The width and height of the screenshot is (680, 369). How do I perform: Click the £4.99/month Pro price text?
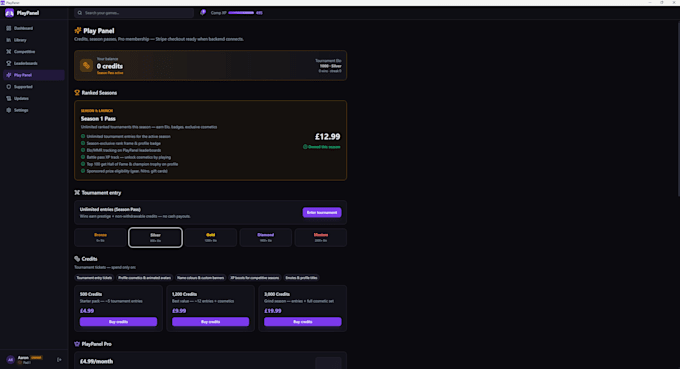96,362
